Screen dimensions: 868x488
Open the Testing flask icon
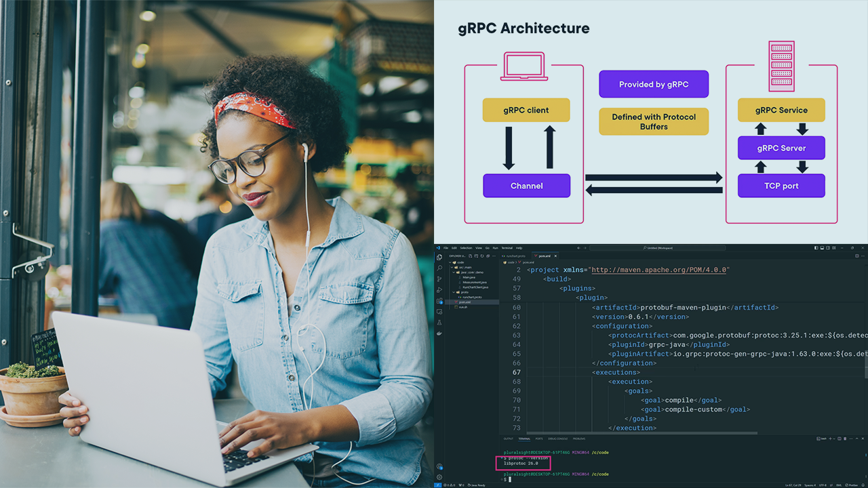(x=439, y=323)
